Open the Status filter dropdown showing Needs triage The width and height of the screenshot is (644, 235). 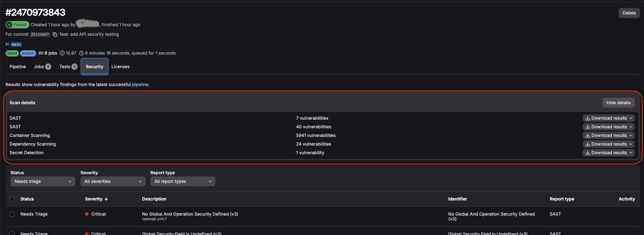point(42,181)
